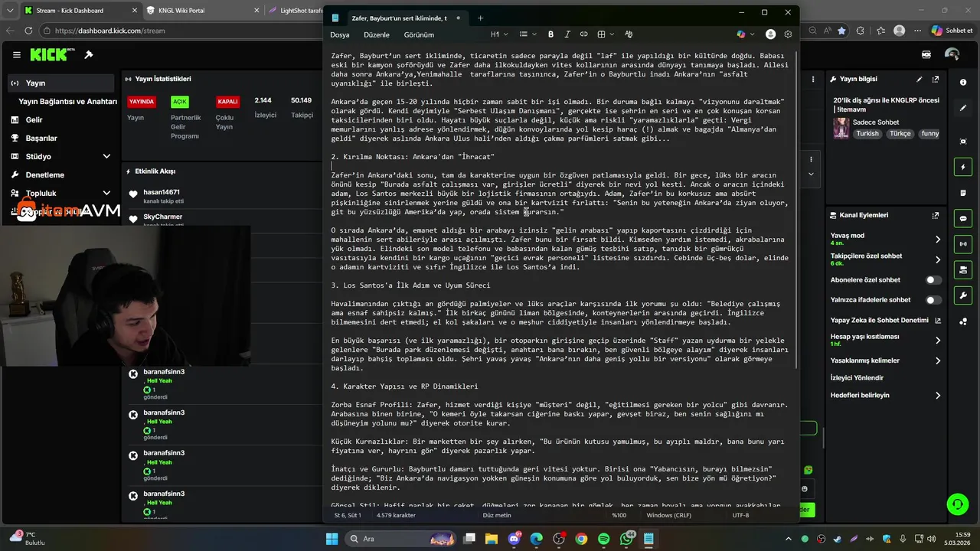Open the H1 heading dropdown in Notepad

498,34
